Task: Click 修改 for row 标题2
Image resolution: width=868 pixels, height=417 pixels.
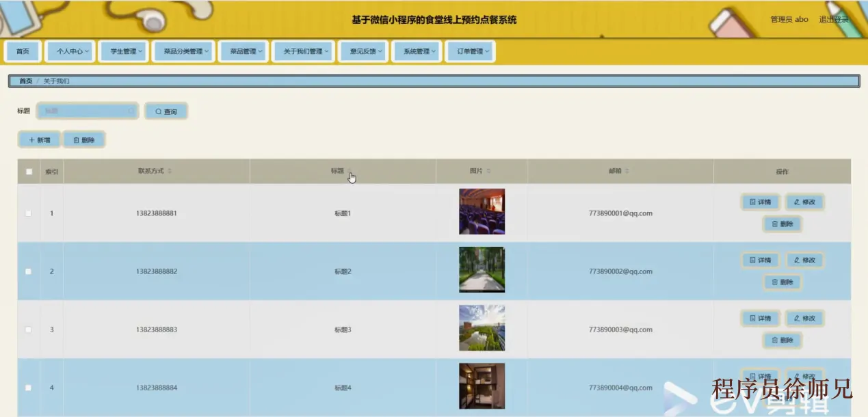Action: coord(804,260)
